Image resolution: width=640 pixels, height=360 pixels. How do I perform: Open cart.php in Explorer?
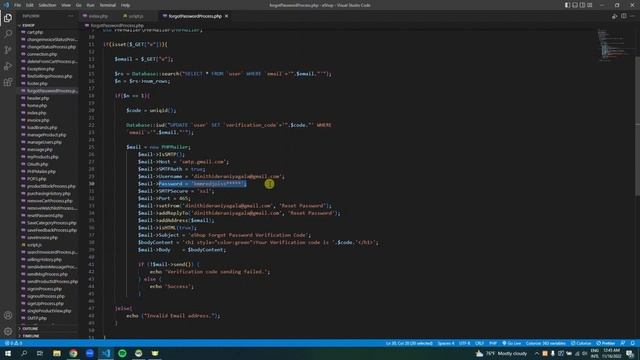pos(35,32)
